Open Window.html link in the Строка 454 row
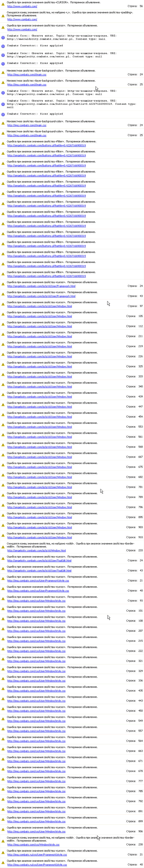 click(39, 417)
